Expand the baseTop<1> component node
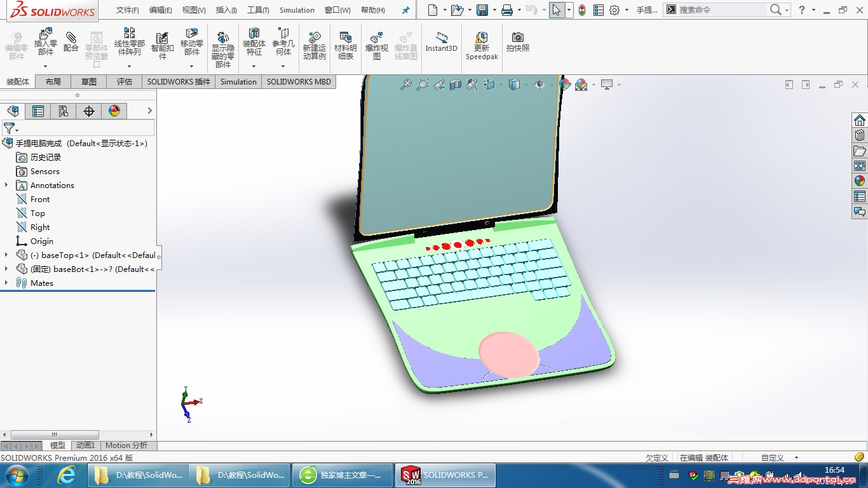868x488 pixels. point(6,255)
